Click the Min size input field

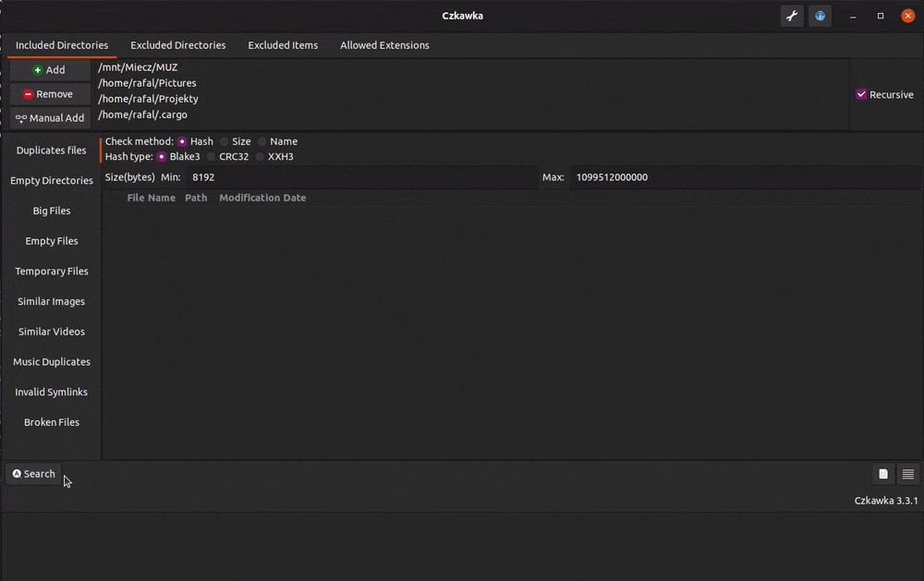click(x=360, y=177)
